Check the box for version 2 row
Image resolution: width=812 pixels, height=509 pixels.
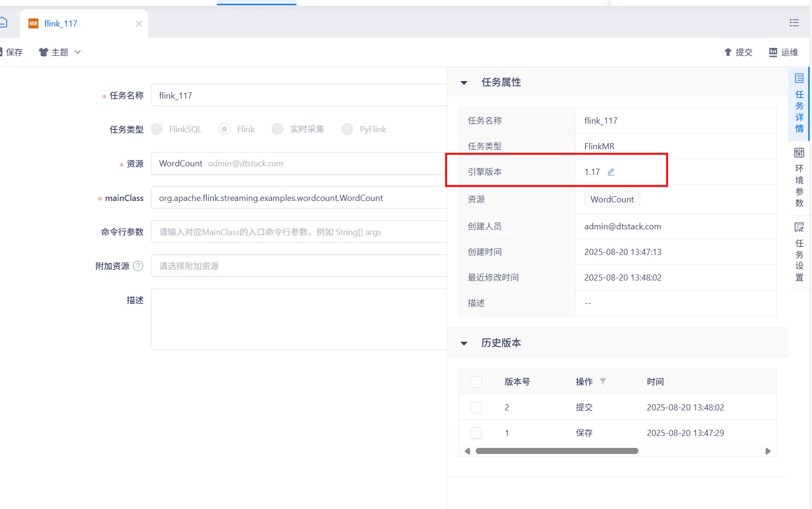click(x=476, y=408)
